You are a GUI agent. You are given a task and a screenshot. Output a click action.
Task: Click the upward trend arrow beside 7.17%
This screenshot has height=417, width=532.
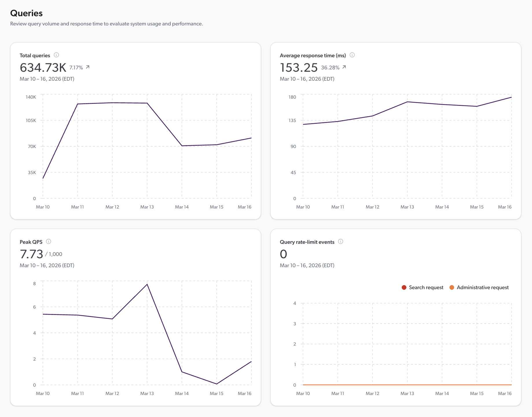pos(87,67)
